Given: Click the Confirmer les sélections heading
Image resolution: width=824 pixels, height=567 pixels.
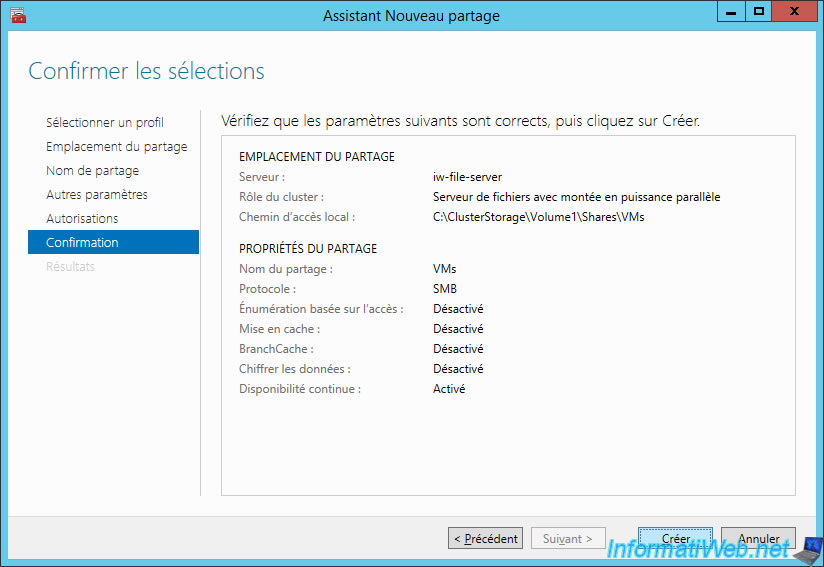Looking at the screenshot, I should [147, 71].
